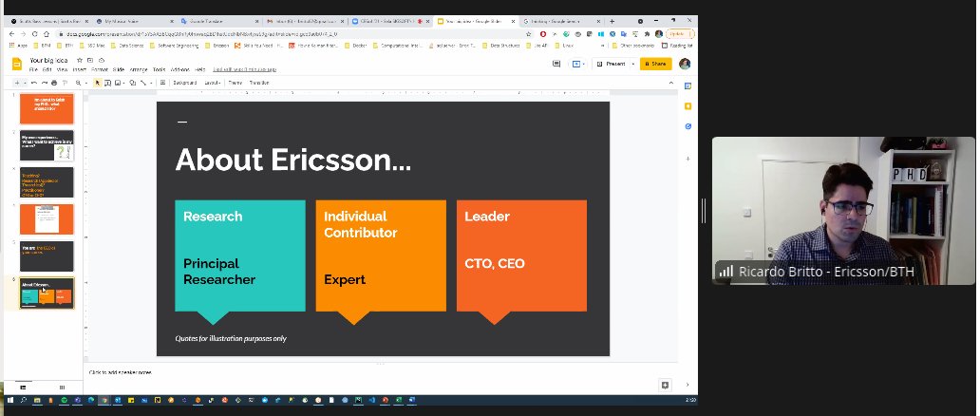
Task: Click the new slide plus button
Action: click(x=17, y=83)
